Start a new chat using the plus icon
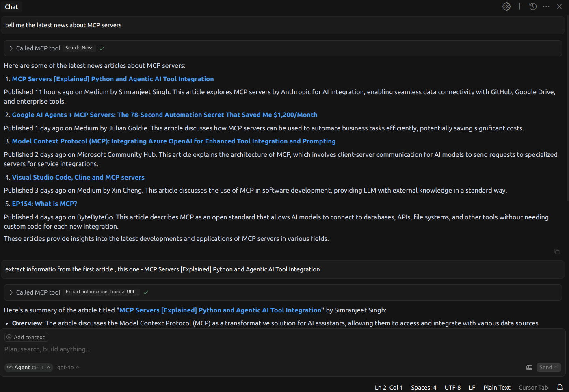 click(x=519, y=6)
